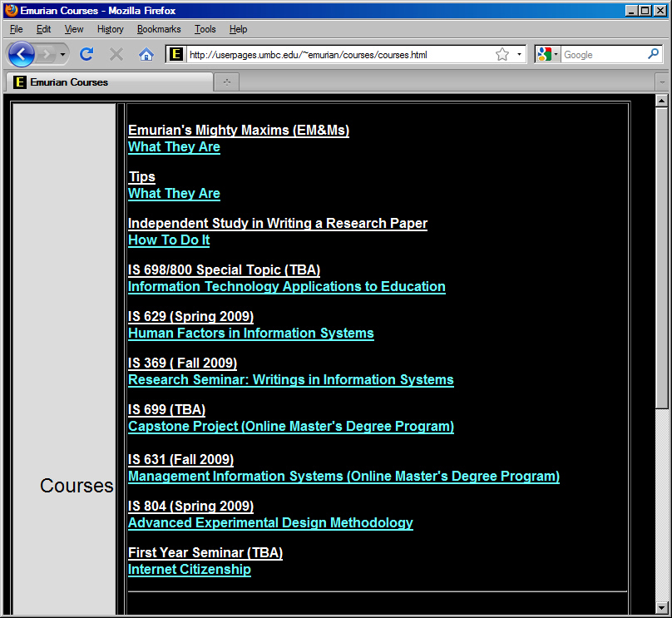The image size is (672, 618).
Task: Click IS 629 (Spring 2009) heading
Action: pos(190,316)
